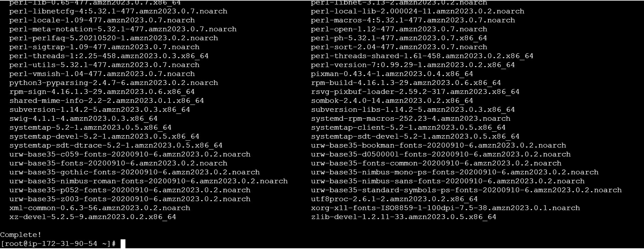The image size is (644, 250).
Task: Select the perl-perlfaq-5.20210520-1 package entry
Action: (114, 38)
